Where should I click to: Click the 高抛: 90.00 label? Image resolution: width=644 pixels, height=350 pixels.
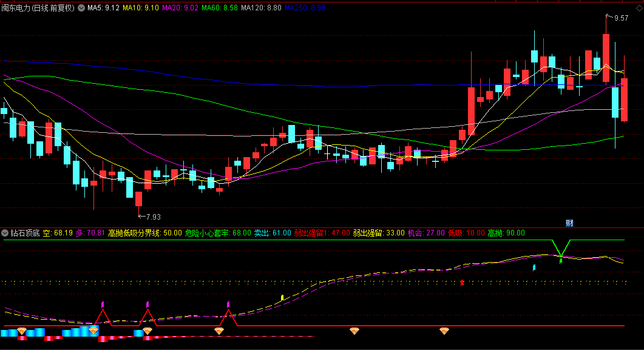pyautogui.click(x=506, y=233)
